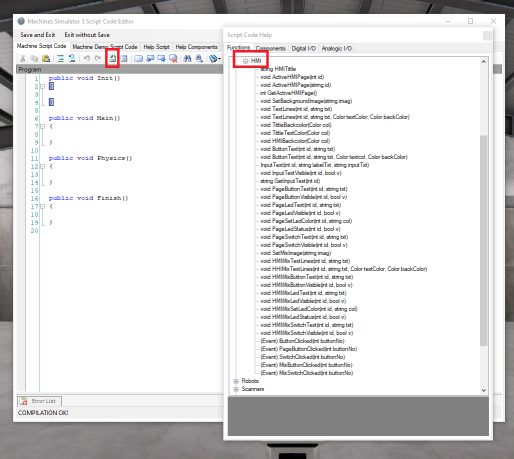514x459 pixels.
Task: Click the Error List icon tab
Action: pyautogui.click(x=39, y=401)
